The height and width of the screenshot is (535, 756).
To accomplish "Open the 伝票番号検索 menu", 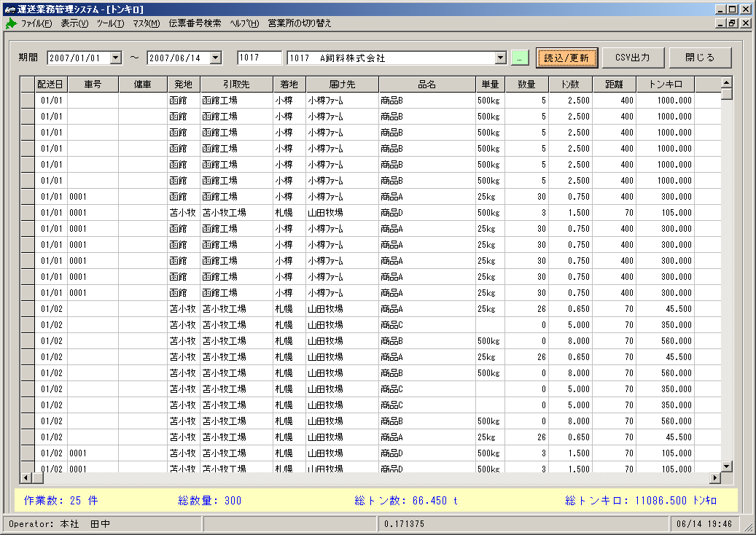I will point(195,23).
